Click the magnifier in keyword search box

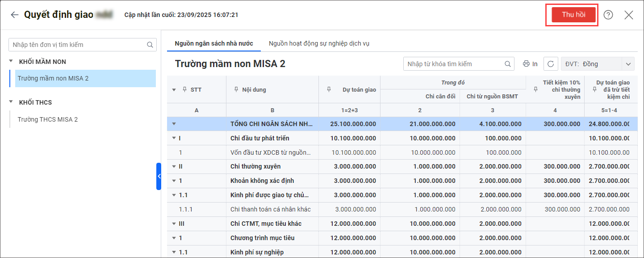click(508, 64)
